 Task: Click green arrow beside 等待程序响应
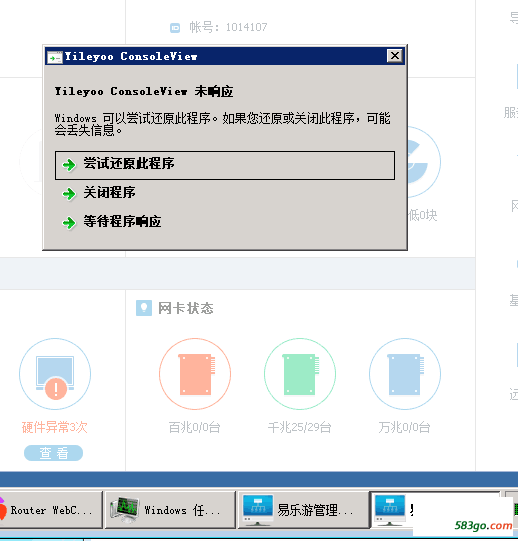coord(69,223)
